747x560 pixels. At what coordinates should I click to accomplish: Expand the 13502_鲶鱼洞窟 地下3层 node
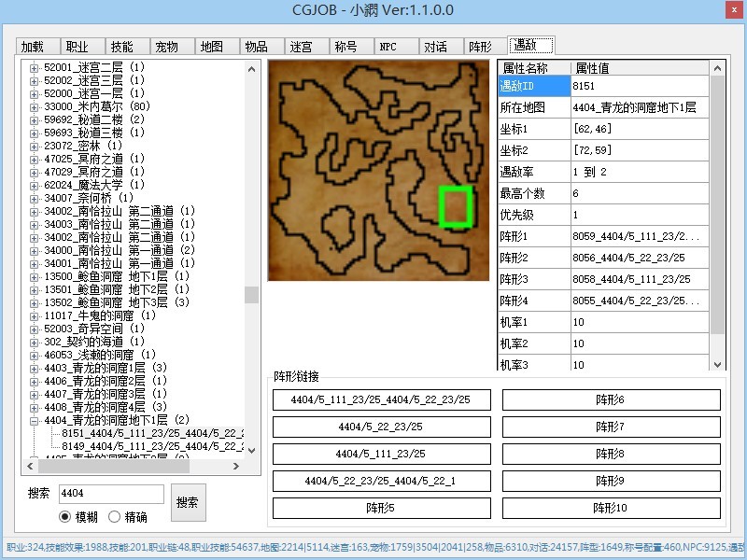click(x=35, y=302)
